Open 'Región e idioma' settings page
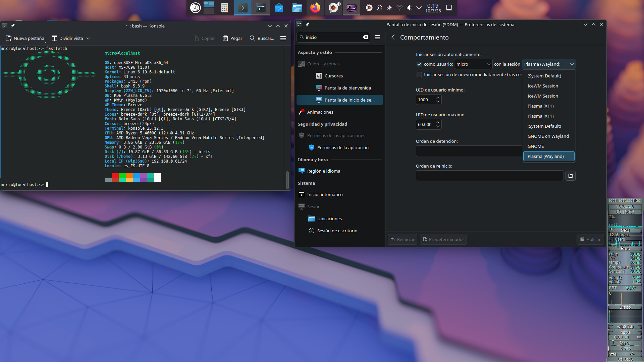This screenshot has height=362, width=644. click(x=323, y=171)
